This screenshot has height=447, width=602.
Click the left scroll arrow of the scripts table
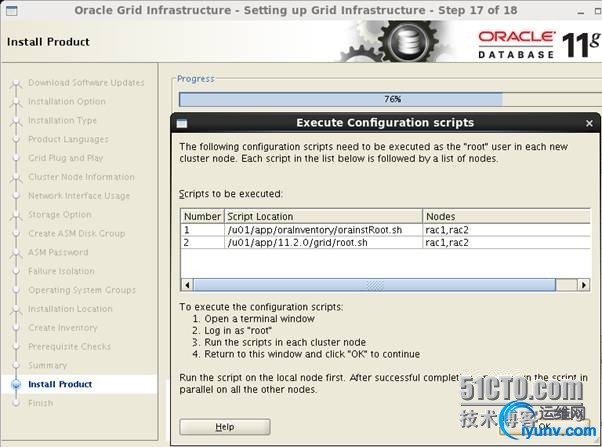pyautogui.click(x=187, y=285)
